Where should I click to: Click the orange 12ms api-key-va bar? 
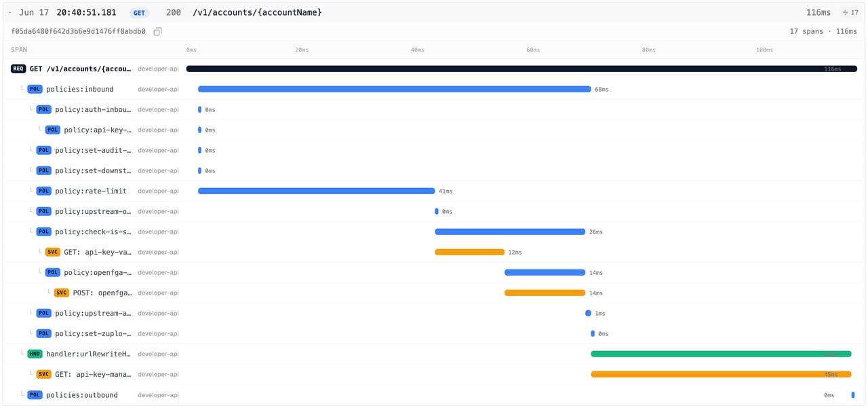click(x=469, y=252)
